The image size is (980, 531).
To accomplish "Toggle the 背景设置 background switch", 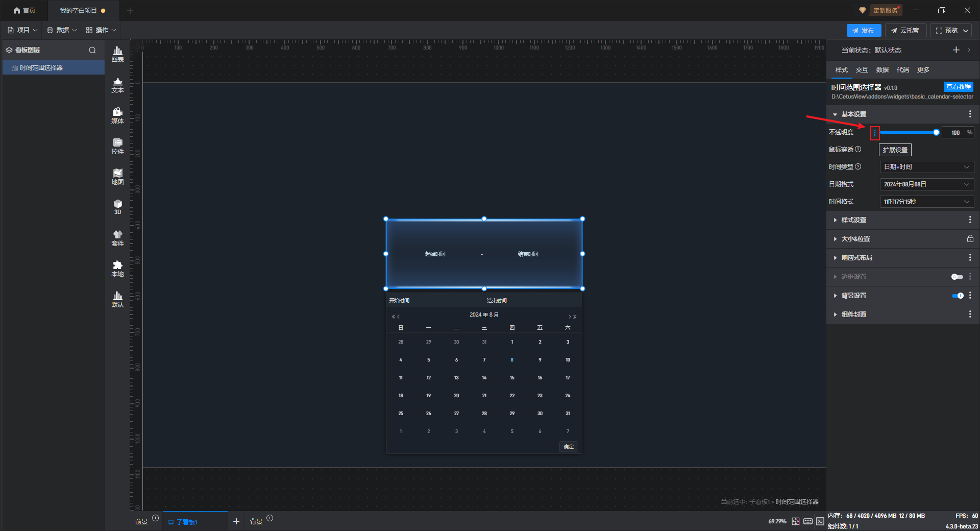I will coord(958,296).
